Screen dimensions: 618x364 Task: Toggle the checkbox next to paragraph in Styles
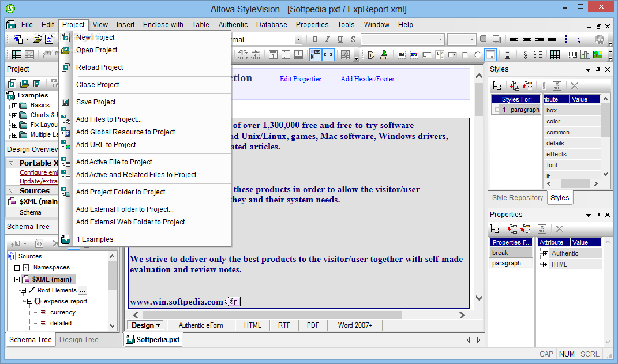pos(497,110)
